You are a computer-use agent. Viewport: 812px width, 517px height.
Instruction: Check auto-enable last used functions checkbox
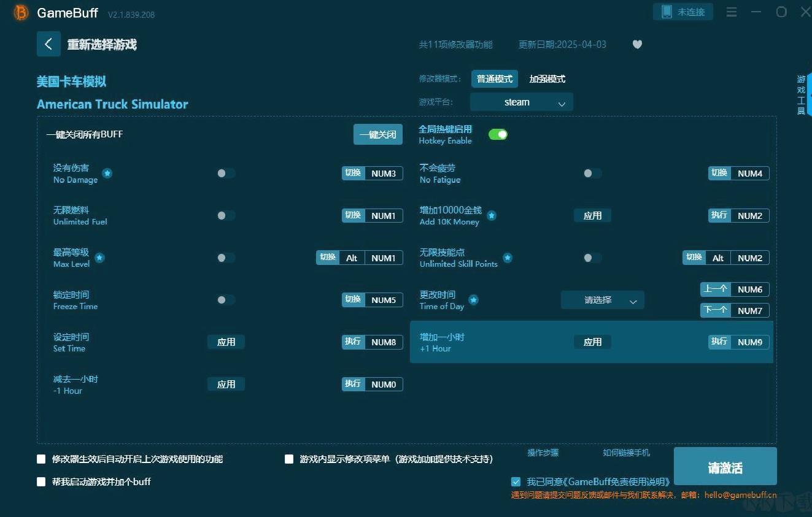coord(41,459)
